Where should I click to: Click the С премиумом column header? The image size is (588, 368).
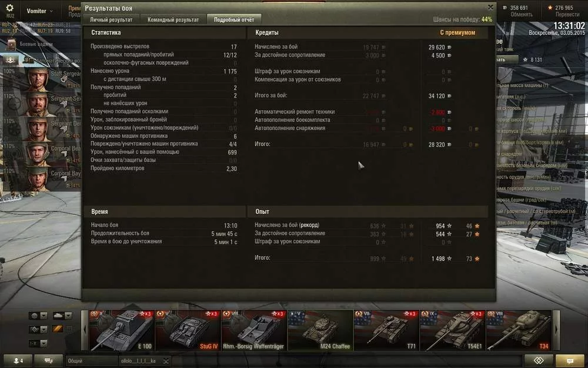[x=457, y=32]
